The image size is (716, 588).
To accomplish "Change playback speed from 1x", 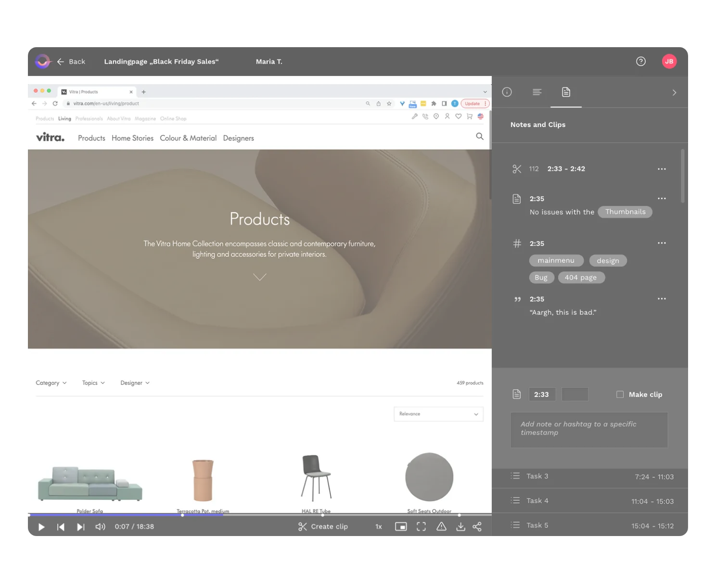I will [x=378, y=526].
